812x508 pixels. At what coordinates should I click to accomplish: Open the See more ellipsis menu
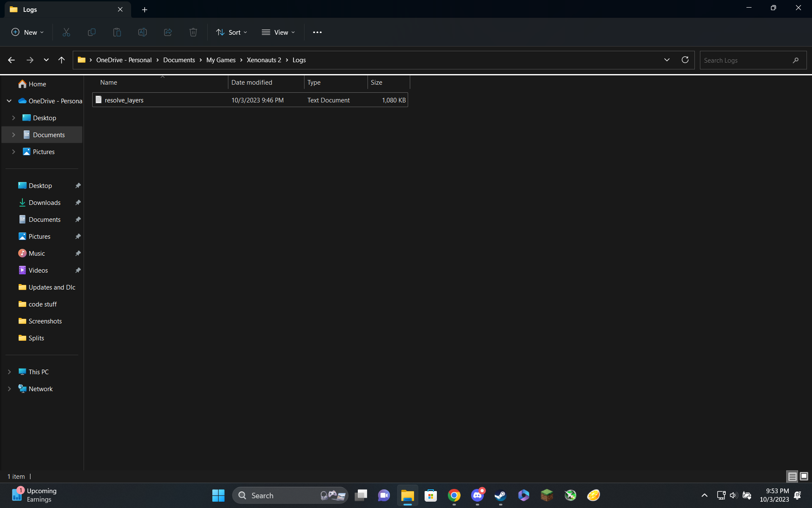point(317,32)
